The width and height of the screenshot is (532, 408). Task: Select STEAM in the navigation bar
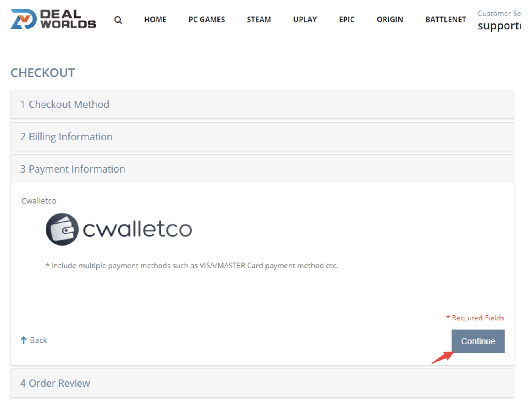click(259, 20)
